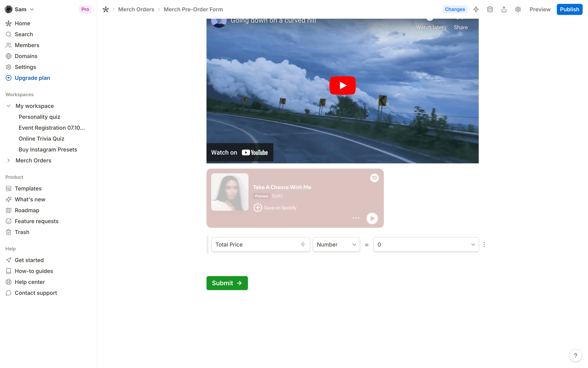Viewport: 588px width, 368px height.
Task: Click Preview in top bar
Action: 540,10
